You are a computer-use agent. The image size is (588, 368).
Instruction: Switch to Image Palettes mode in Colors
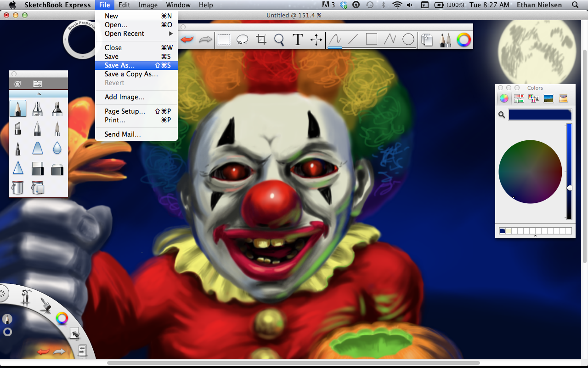point(548,98)
